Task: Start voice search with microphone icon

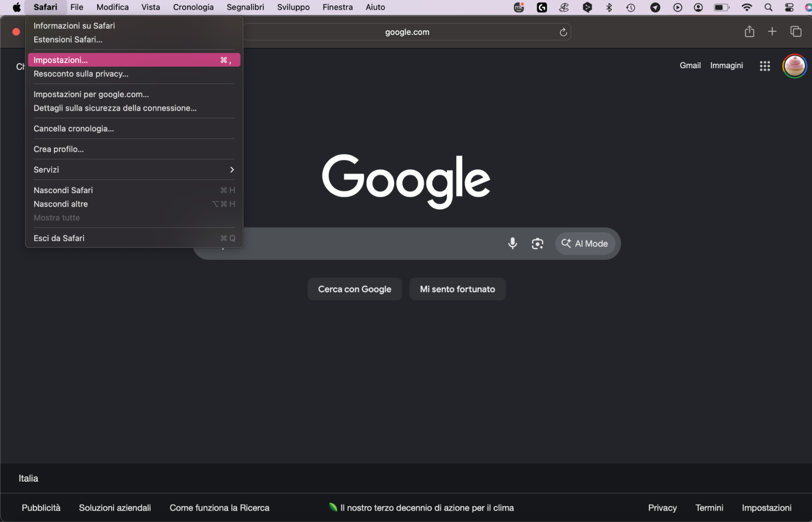Action: click(513, 243)
